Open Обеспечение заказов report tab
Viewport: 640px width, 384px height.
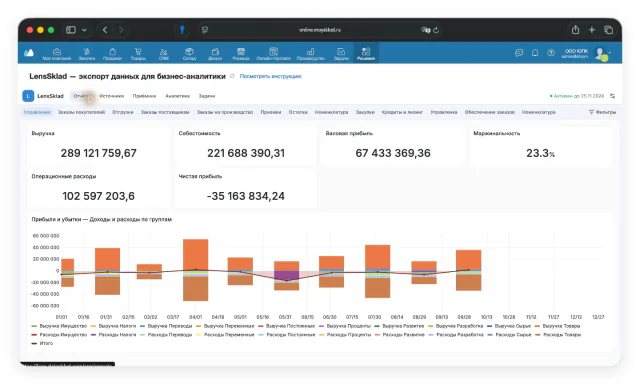(489, 112)
